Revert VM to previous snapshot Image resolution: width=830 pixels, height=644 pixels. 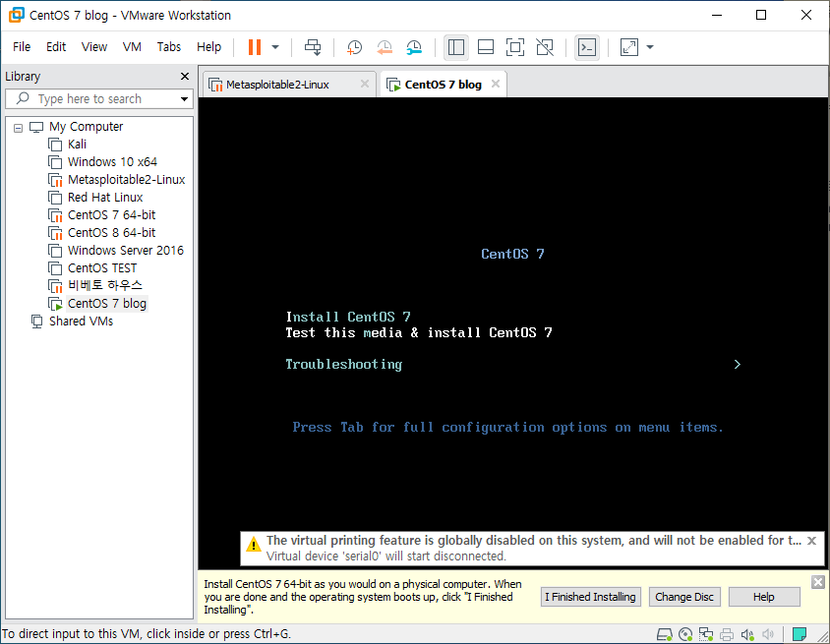pyautogui.click(x=385, y=47)
